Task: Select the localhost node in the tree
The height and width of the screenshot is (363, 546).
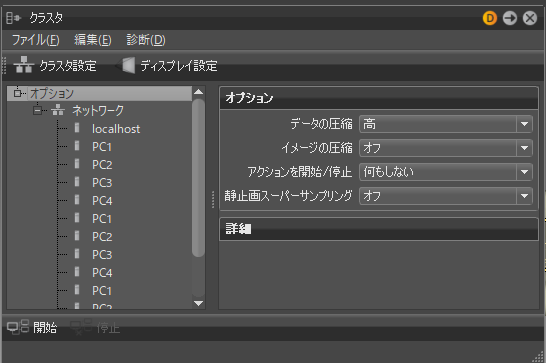Action: pos(116,129)
